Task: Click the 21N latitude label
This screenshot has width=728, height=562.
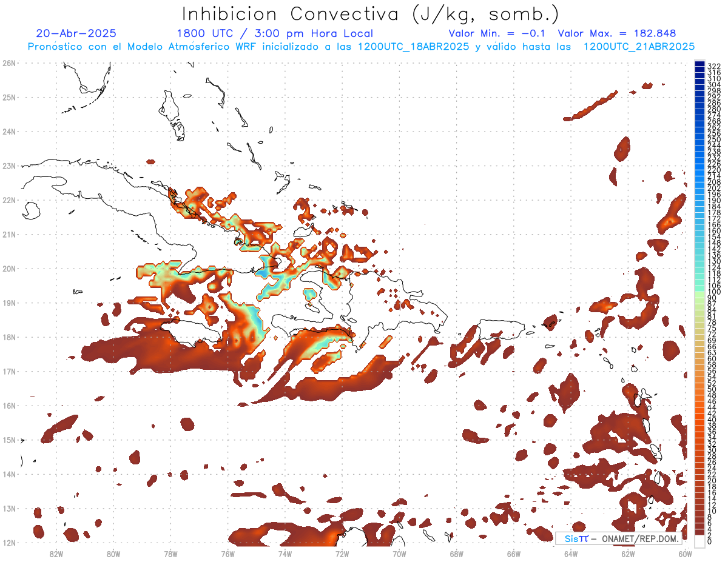Action: [x=9, y=234]
